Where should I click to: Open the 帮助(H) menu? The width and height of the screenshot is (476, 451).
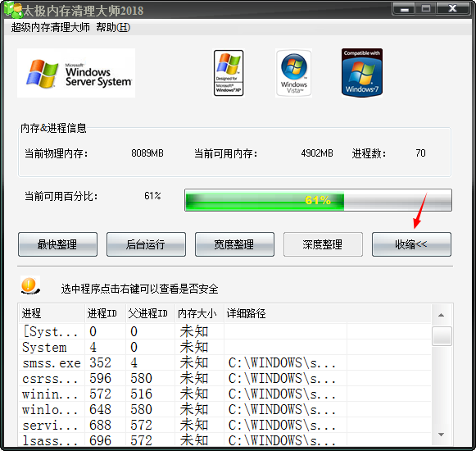pyautogui.click(x=113, y=27)
